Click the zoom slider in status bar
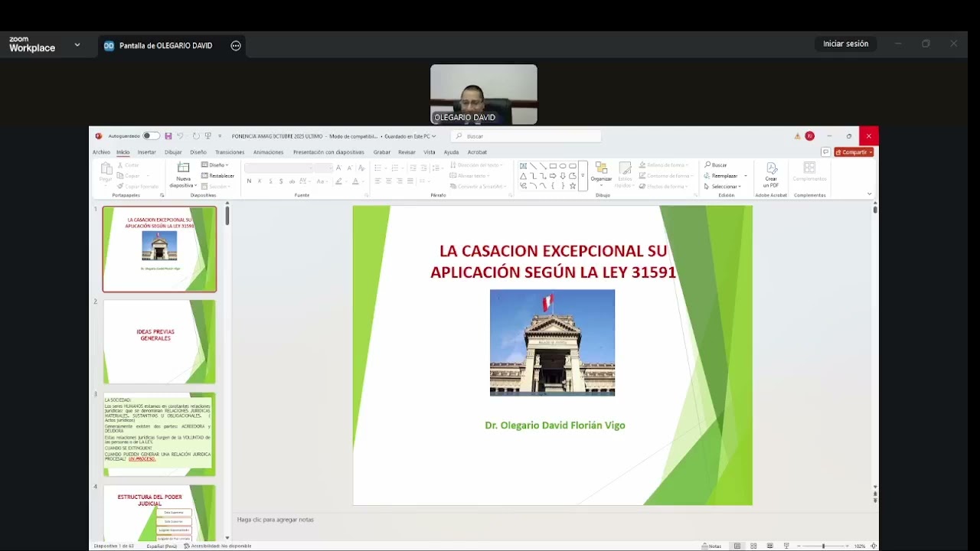The image size is (980, 551). coord(823,546)
